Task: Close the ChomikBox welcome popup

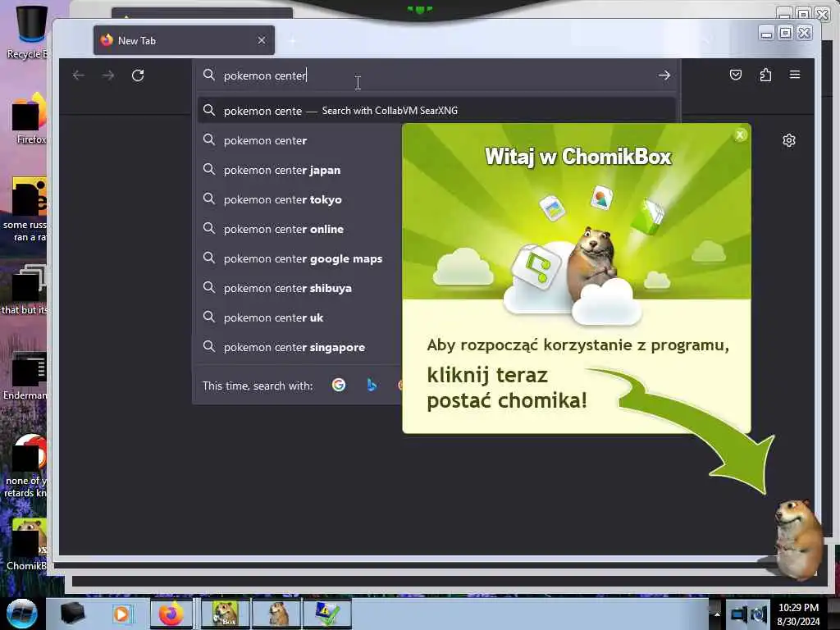Action: tap(740, 135)
